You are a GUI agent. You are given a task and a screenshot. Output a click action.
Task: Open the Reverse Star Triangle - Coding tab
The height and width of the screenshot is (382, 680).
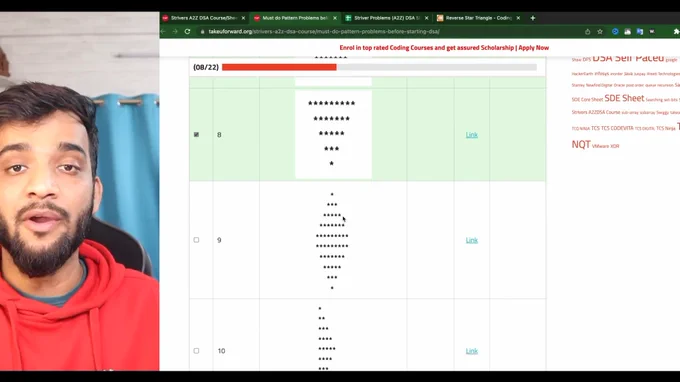tap(478, 18)
